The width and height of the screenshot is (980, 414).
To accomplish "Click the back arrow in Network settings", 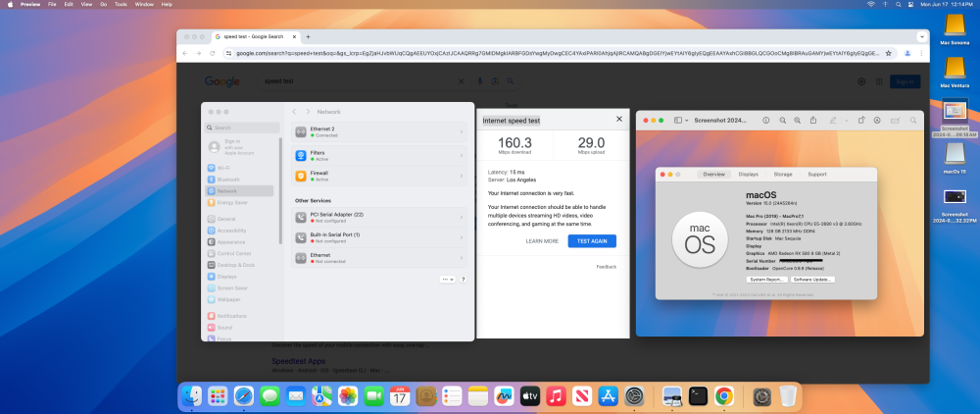I will coord(294,111).
